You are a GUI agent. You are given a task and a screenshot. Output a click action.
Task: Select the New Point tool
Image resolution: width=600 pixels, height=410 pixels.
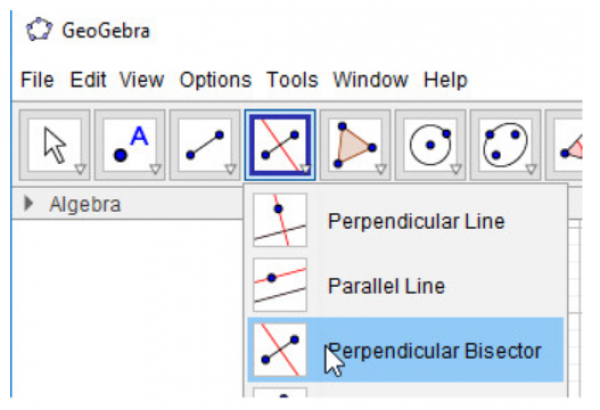coord(129,143)
